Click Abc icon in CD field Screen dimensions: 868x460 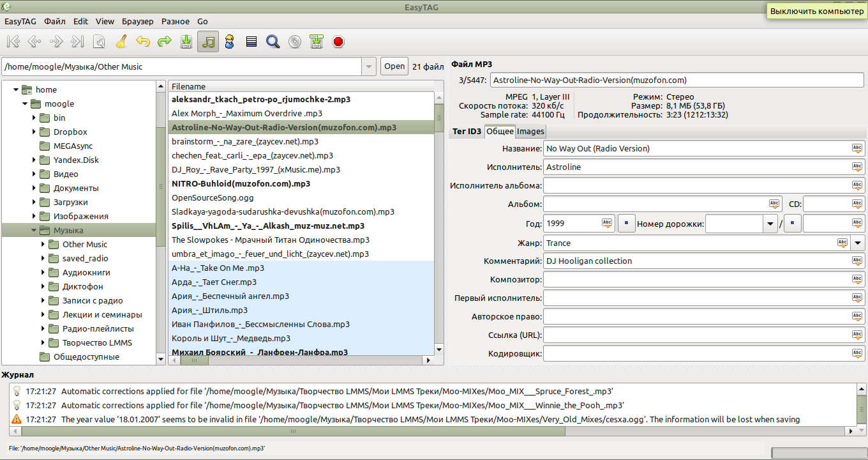(857, 204)
